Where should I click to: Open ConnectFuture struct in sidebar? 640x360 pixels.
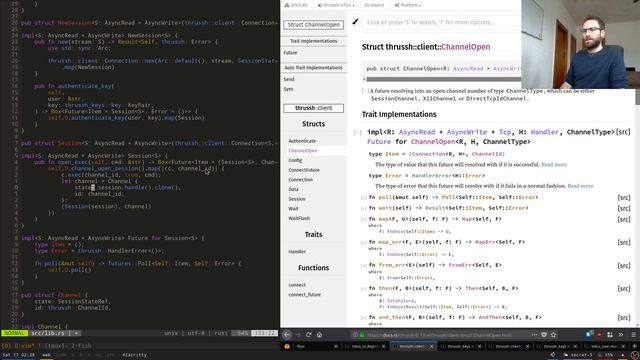[304, 170]
